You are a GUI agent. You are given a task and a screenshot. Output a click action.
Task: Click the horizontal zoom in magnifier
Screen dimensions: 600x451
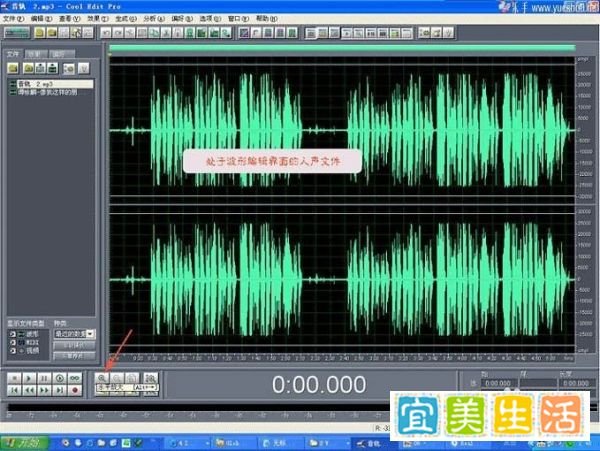(102, 378)
